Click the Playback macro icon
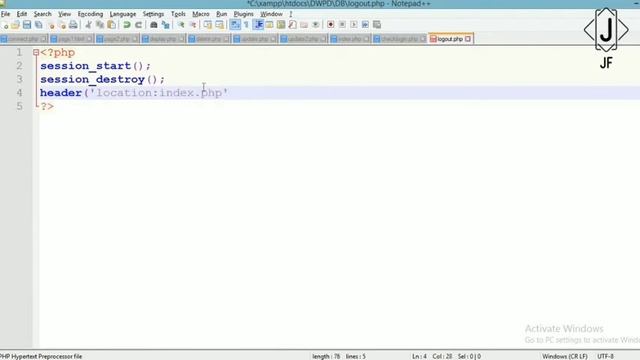Screen dimensions: 640x360 click(x=353, y=25)
